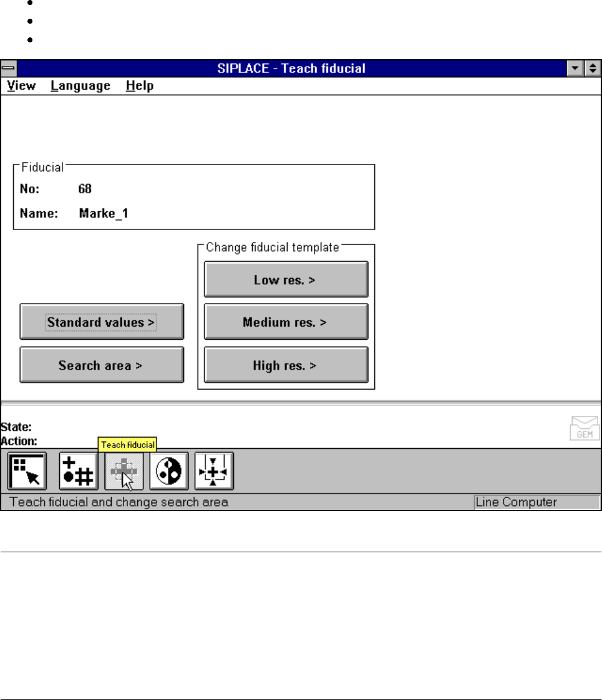
Task: Choose the Low res. > template button
Action: [286, 279]
